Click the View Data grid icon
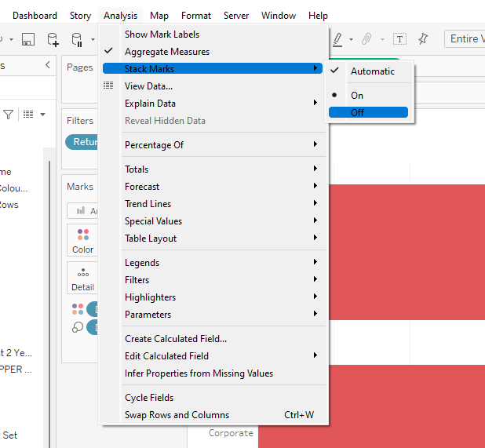This screenshot has width=485, height=448. click(108, 86)
